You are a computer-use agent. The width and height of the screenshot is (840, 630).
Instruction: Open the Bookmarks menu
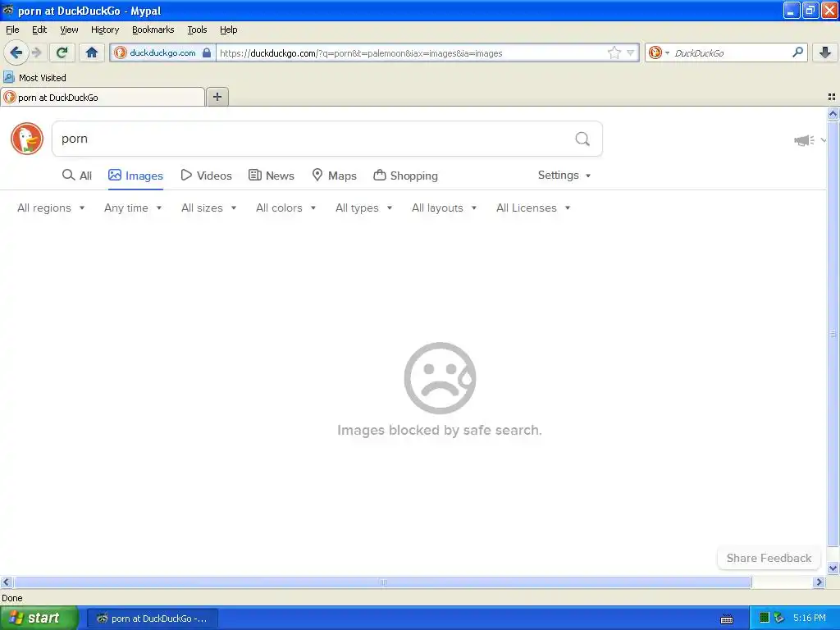(153, 30)
